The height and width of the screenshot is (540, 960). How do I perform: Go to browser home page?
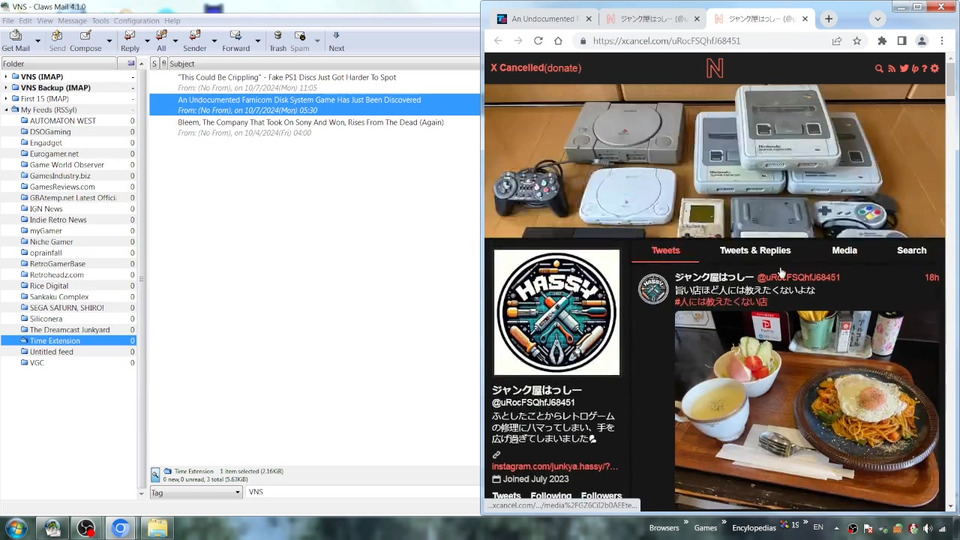coord(558,41)
